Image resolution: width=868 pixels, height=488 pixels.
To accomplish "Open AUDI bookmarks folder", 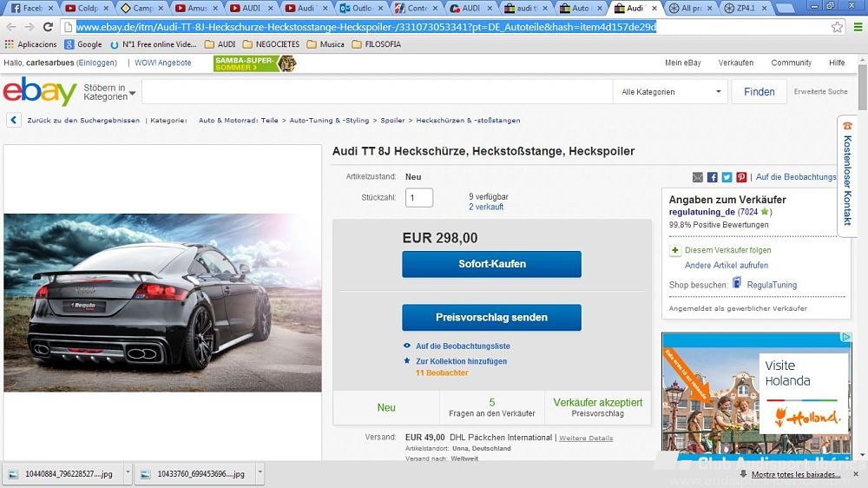I will [220, 44].
